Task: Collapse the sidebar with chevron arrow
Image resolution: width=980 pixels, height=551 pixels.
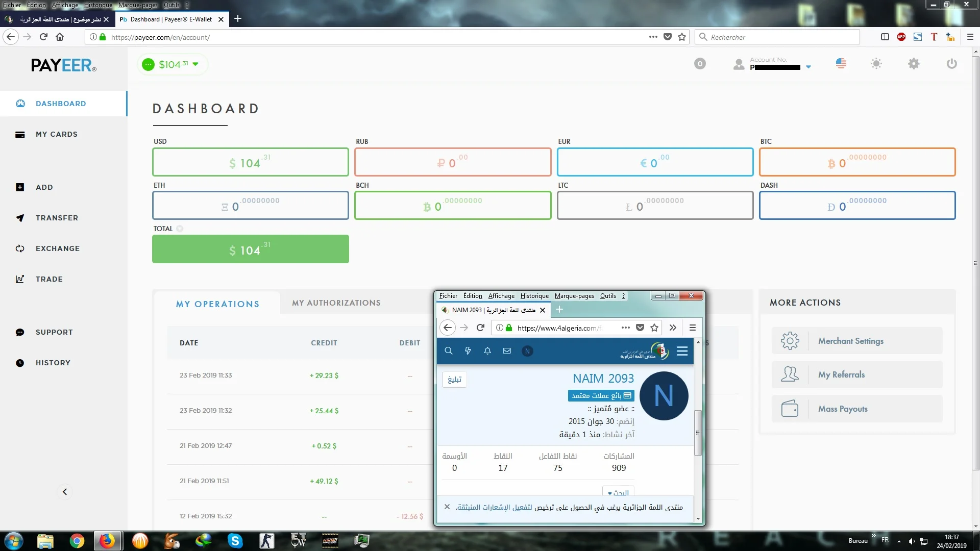Action: tap(65, 492)
